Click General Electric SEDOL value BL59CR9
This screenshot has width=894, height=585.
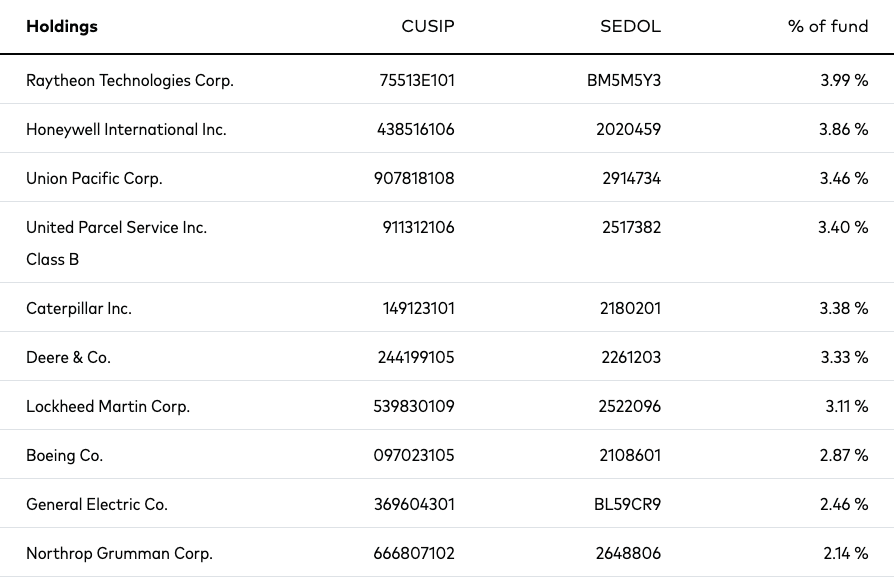(x=627, y=505)
